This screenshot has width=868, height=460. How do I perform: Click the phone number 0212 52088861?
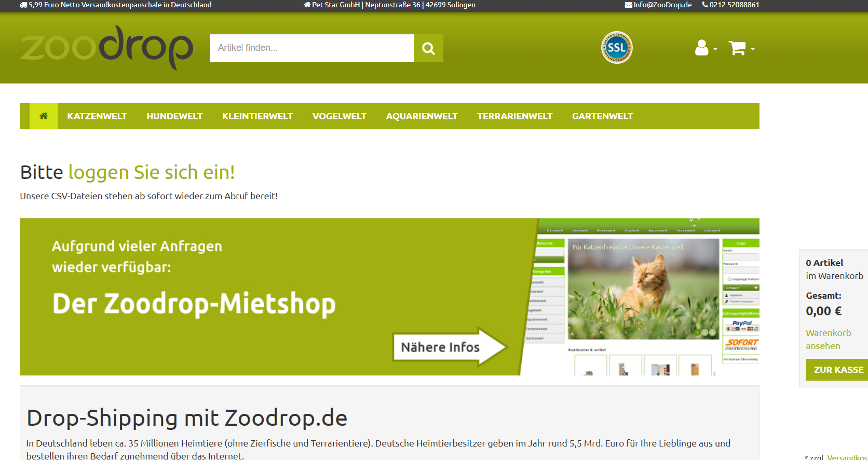(x=734, y=5)
